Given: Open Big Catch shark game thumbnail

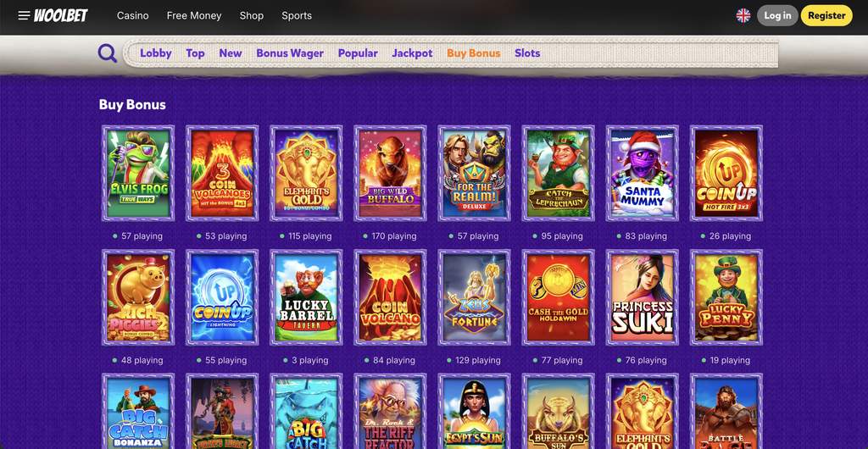Looking at the screenshot, I should click(306, 412).
